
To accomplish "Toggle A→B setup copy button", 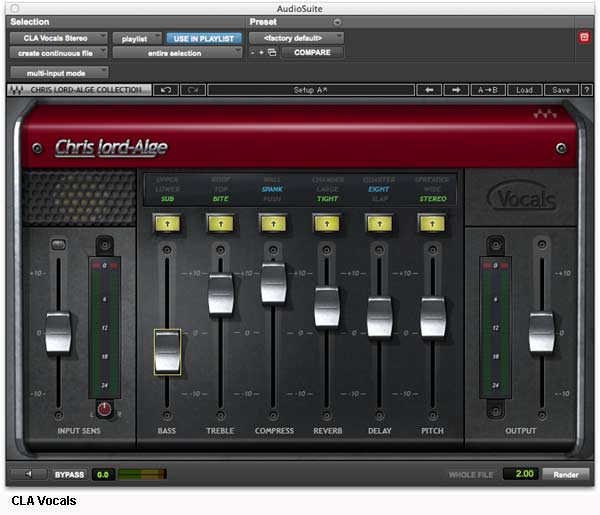I will coord(488,90).
